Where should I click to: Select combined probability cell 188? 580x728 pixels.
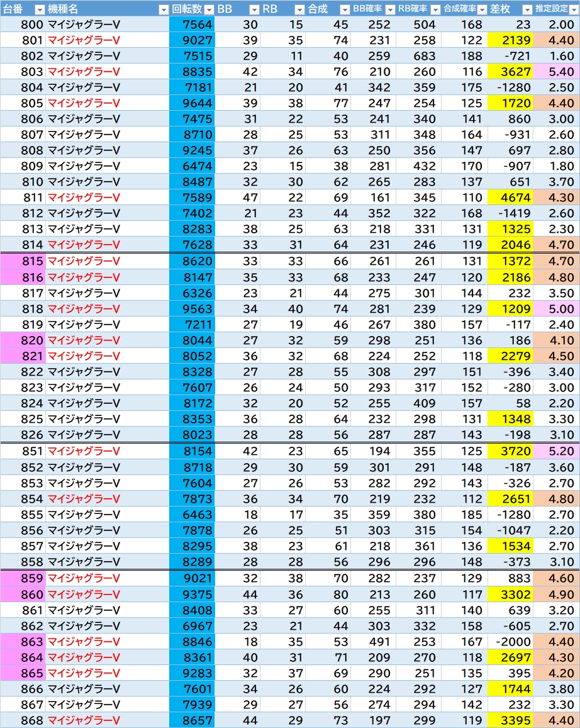click(464, 56)
